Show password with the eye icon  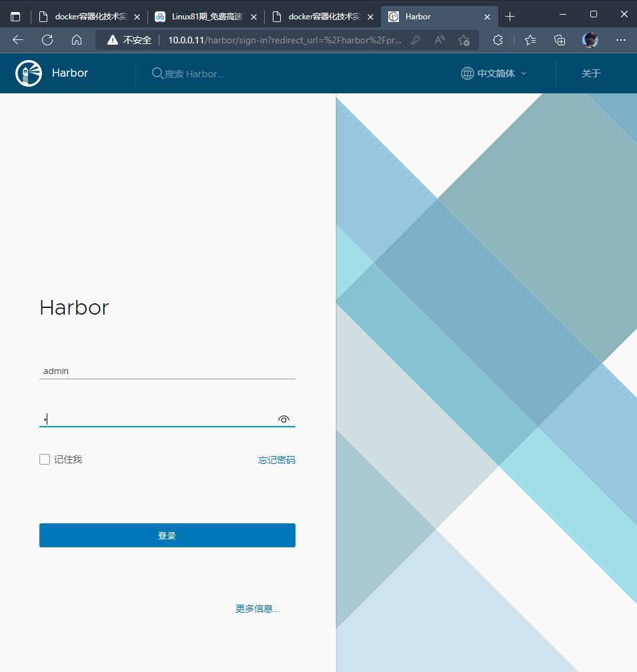283,419
